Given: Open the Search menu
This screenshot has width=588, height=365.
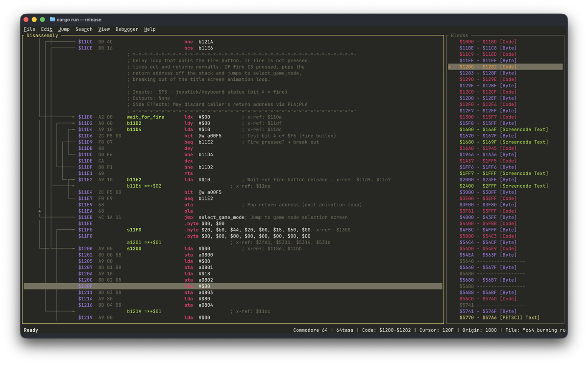Looking at the screenshot, I should pyautogui.click(x=84, y=29).
